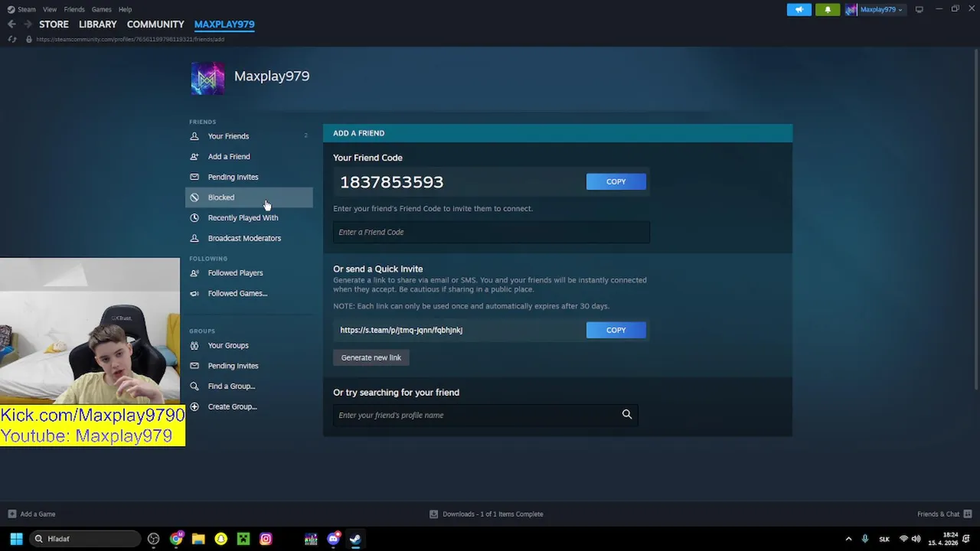The height and width of the screenshot is (551, 980).
Task: Click the SLK keyboard language indicator
Action: 884,539
